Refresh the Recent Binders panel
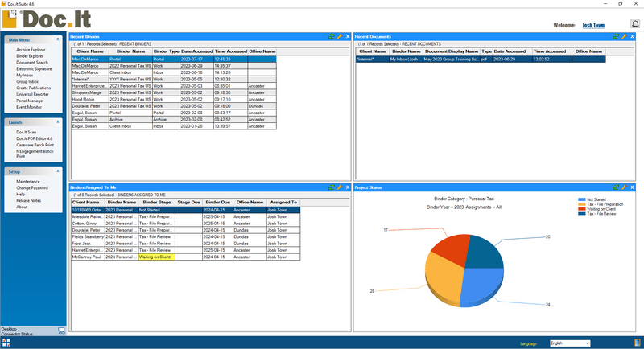 [332, 36]
